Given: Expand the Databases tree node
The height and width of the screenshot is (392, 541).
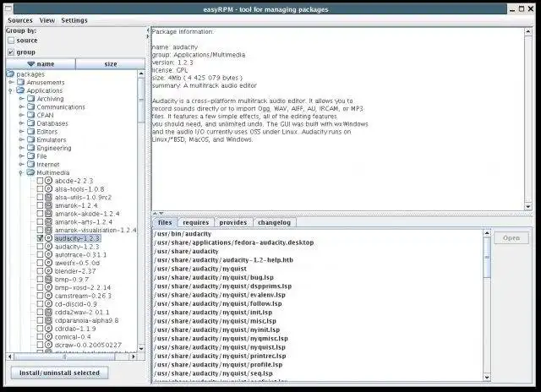Looking at the screenshot, I should point(21,123).
